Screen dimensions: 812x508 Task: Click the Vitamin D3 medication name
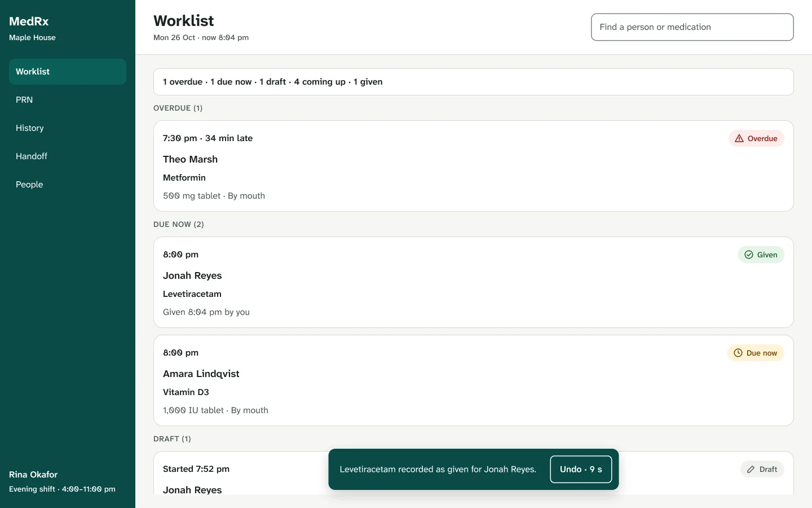(x=186, y=392)
